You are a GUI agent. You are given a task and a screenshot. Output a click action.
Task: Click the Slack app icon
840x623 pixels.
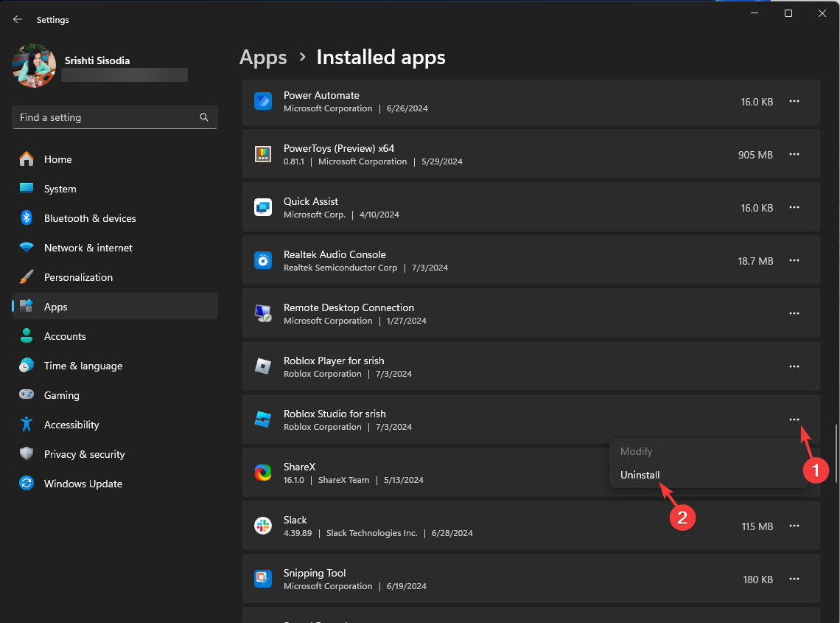(263, 526)
